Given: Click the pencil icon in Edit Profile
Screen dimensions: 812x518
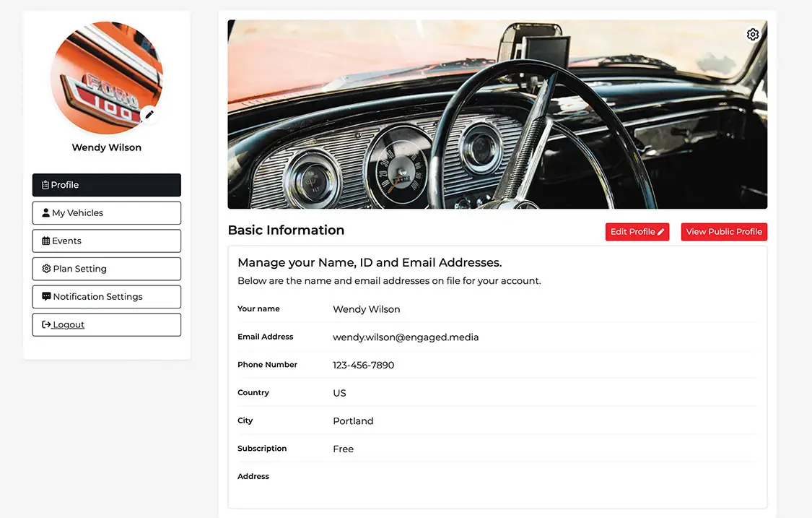Looking at the screenshot, I should pos(660,232).
